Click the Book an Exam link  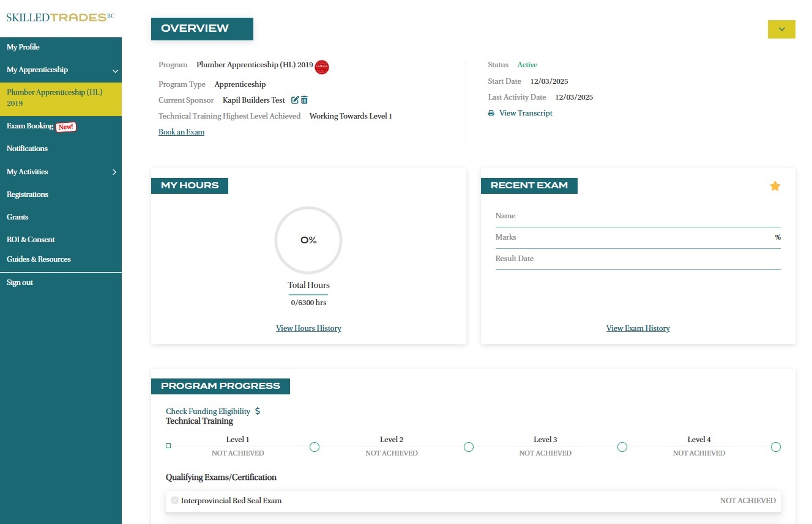(181, 132)
